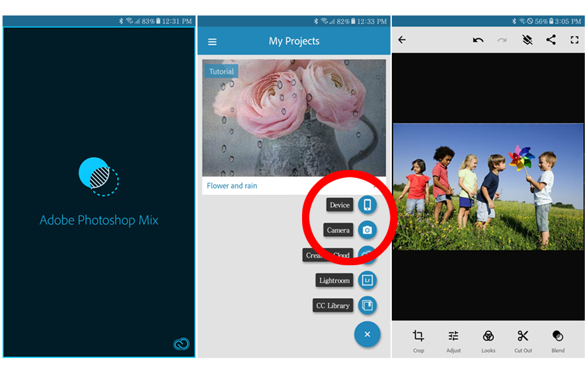Enter fullscreen preview mode
Screen dimensions: 588x371
pyautogui.click(x=574, y=40)
